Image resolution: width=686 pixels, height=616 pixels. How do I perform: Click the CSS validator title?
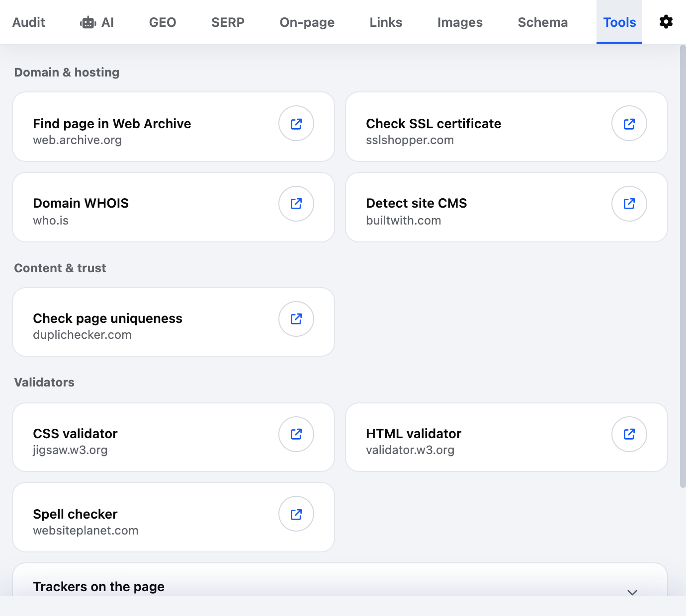tap(75, 434)
